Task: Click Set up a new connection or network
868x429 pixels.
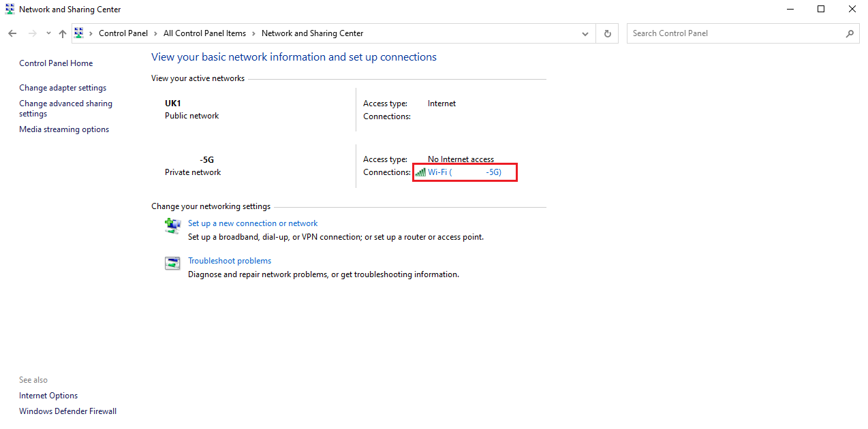Action: coord(253,223)
